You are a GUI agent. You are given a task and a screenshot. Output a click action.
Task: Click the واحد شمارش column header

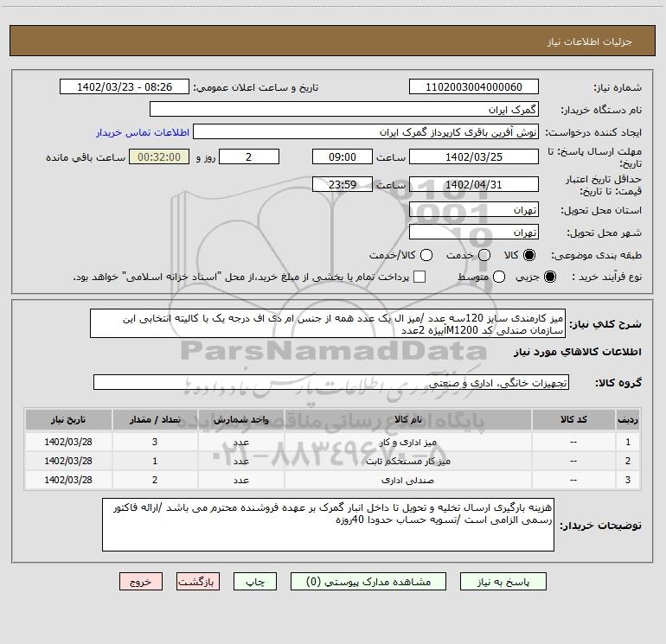click(x=240, y=419)
